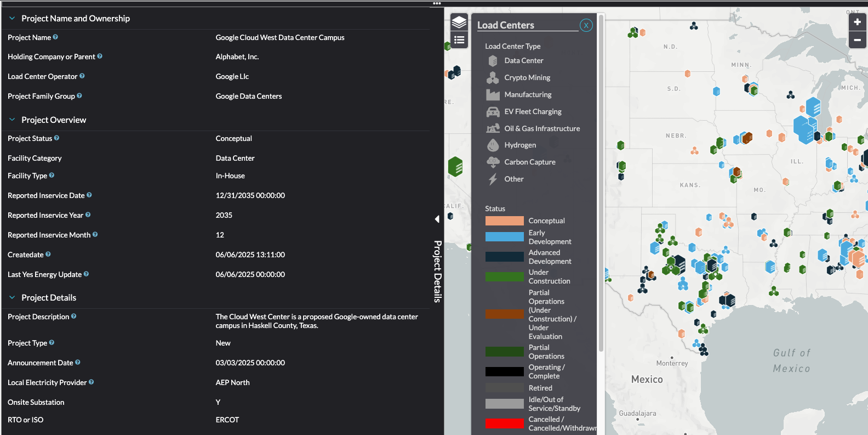Select the AEP North provider value
Viewport: 868px width, 435px height.
point(232,382)
